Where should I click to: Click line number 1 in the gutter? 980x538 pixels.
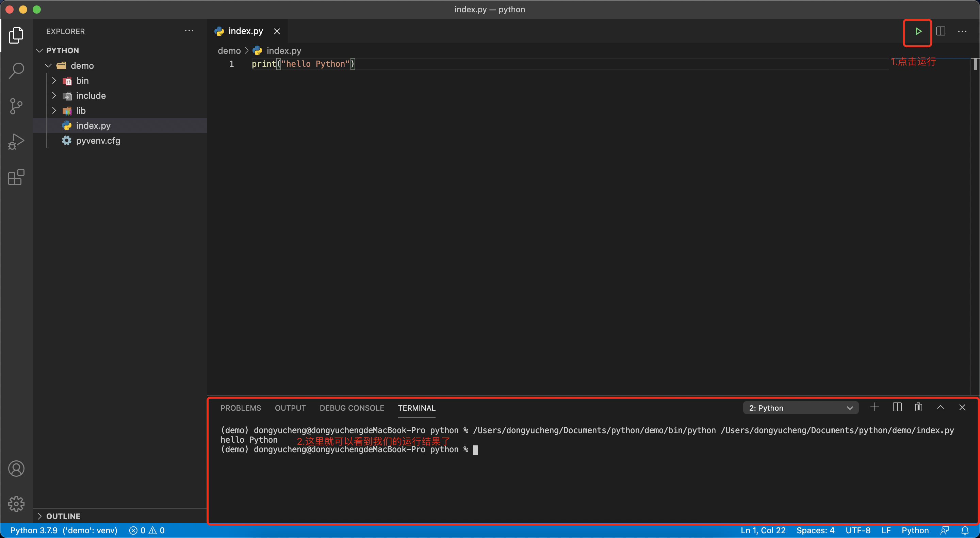point(231,64)
